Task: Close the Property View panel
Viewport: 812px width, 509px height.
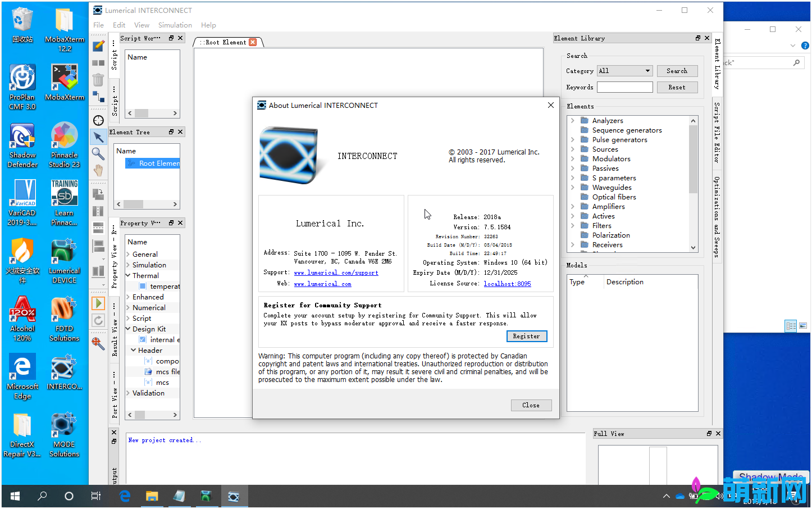Action: (x=180, y=223)
